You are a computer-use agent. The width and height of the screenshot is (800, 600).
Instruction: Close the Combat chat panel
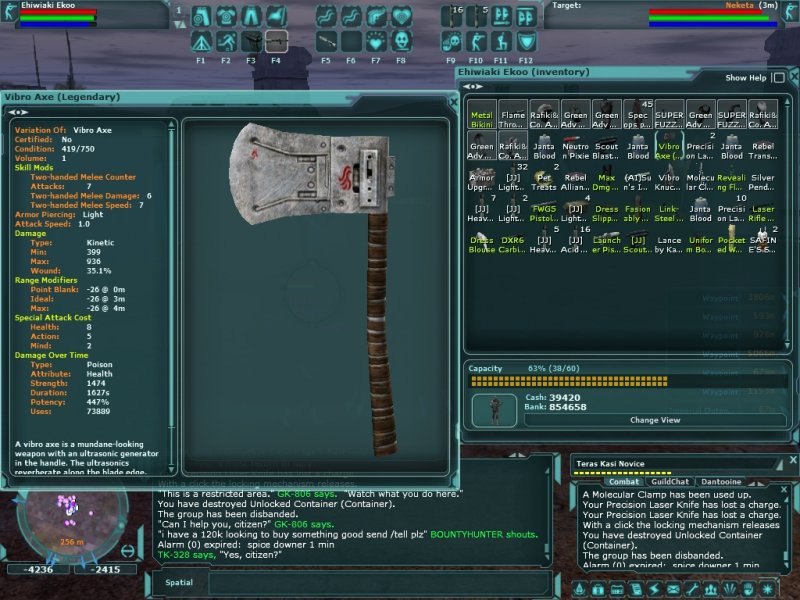click(784, 490)
